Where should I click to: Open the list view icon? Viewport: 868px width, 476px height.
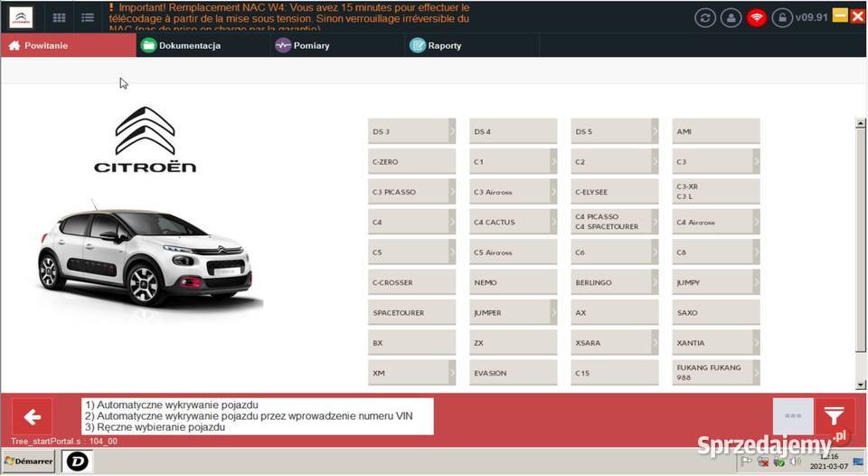pos(88,18)
